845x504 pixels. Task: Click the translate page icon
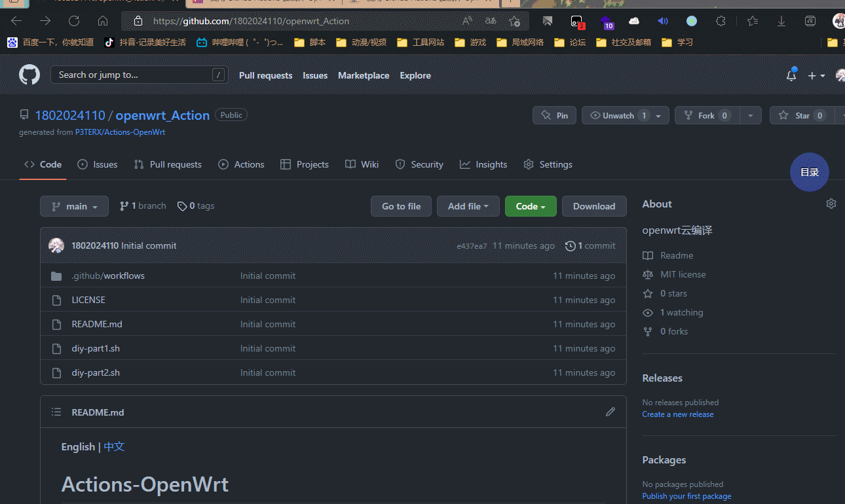(x=491, y=21)
